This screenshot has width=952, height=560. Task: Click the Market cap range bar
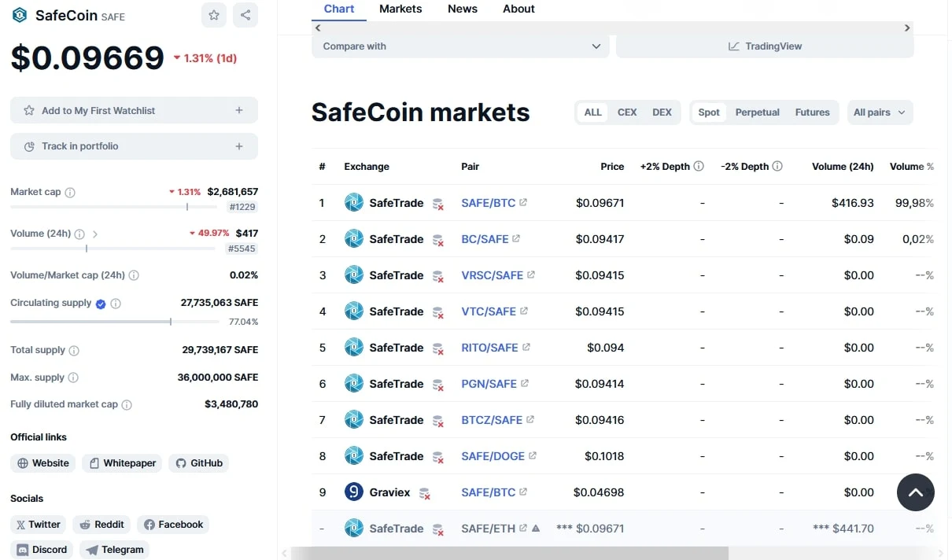point(113,207)
